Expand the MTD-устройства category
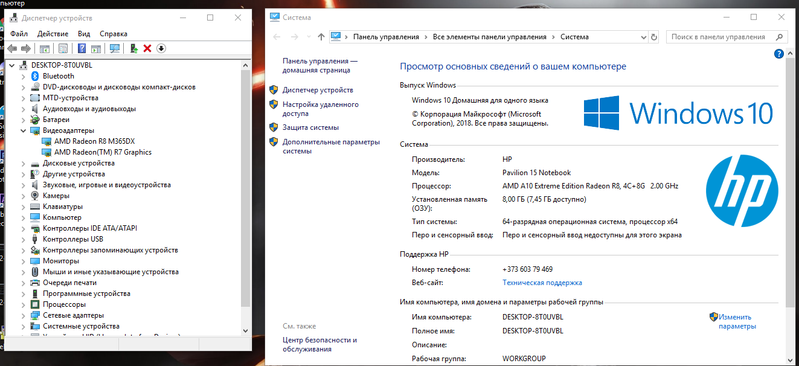Screen dimensions: 799x366 click(23, 98)
